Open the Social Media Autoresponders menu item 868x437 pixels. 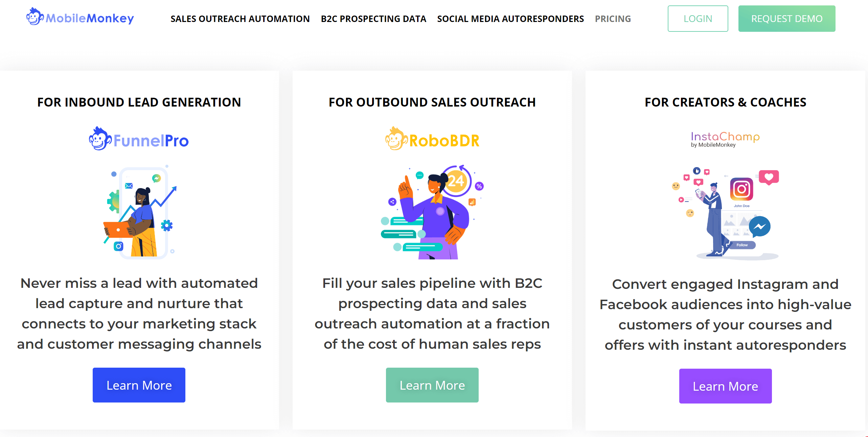coord(510,19)
